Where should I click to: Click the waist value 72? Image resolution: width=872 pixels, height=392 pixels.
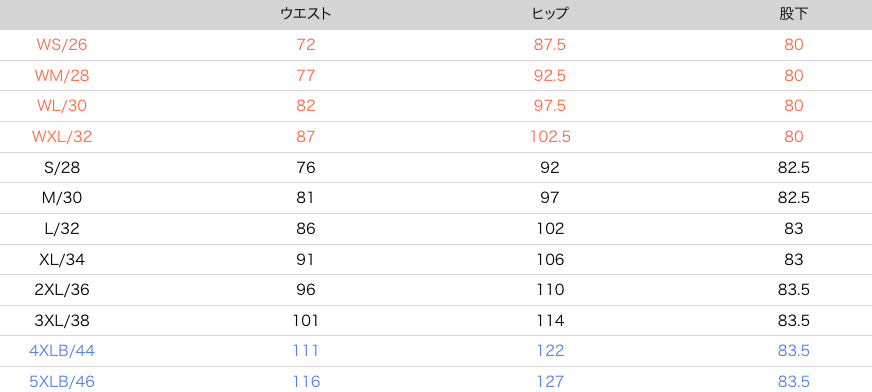[x=306, y=44]
